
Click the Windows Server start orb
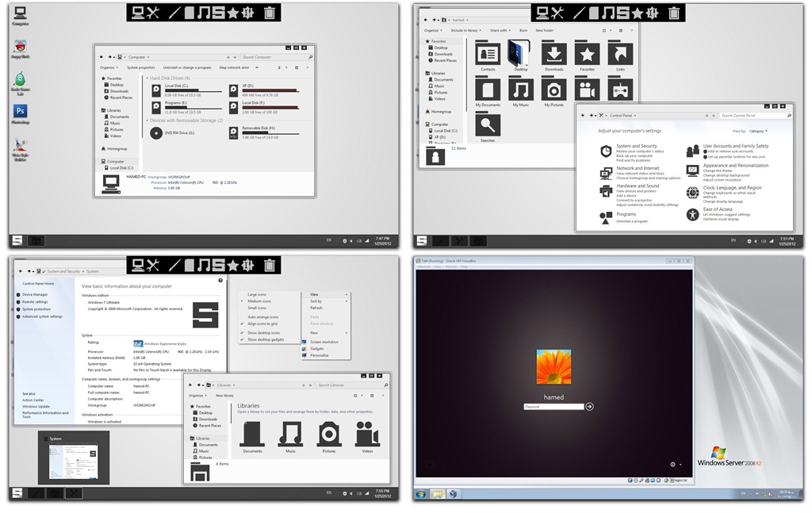(420, 494)
